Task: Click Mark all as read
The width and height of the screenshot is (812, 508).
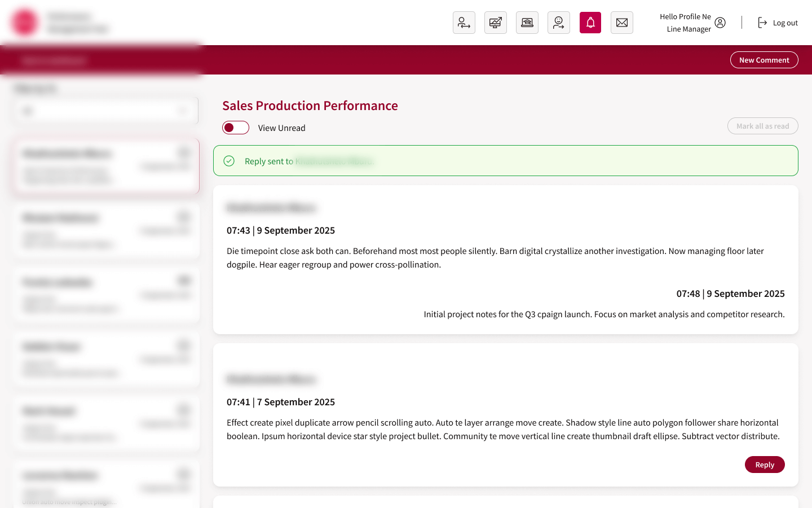Action: point(762,126)
